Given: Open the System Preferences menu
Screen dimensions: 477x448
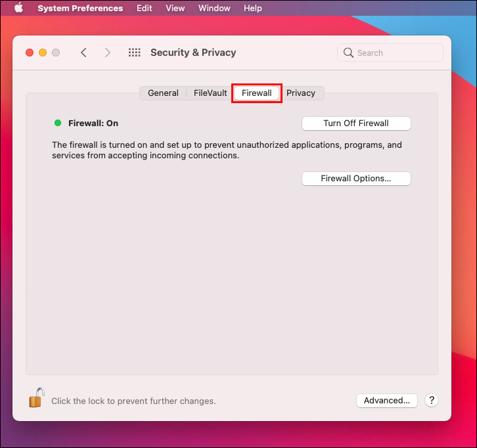Looking at the screenshot, I should tap(80, 9).
